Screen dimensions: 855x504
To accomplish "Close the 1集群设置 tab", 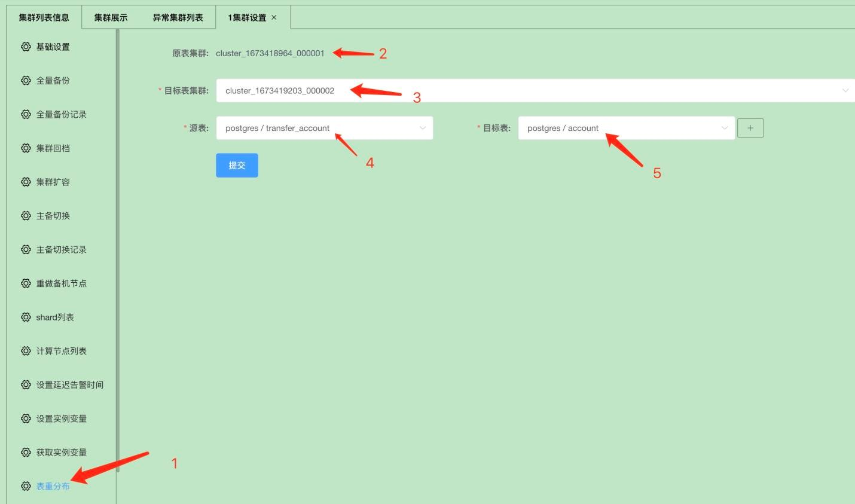I will coord(274,17).
